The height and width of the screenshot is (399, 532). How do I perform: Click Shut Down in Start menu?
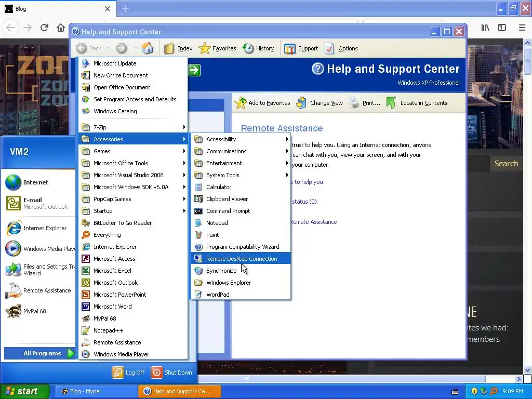tap(171, 372)
